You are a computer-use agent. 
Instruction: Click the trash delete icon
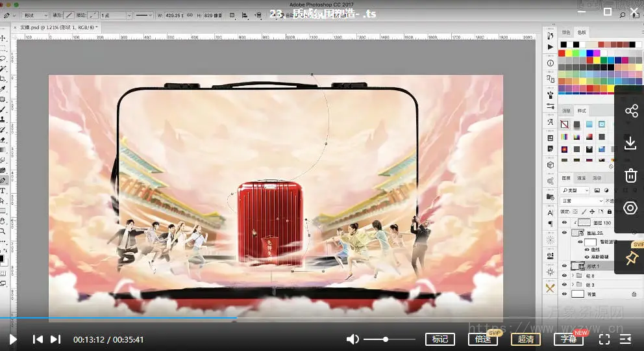pyautogui.click(x=631, y=175)
